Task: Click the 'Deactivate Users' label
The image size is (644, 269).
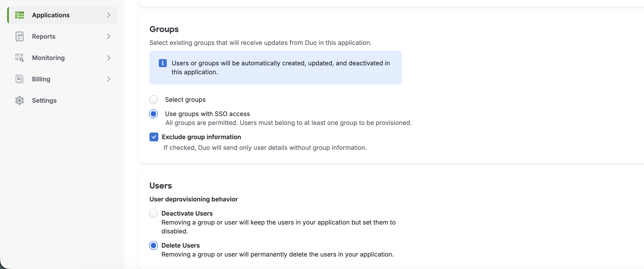Action: click(x=187, y=213)
